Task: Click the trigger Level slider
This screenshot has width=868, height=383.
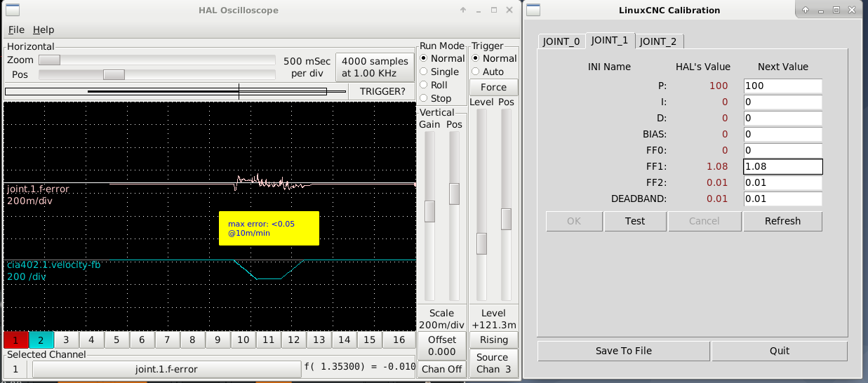Action: pyautogui.click(x=481, y=204)
